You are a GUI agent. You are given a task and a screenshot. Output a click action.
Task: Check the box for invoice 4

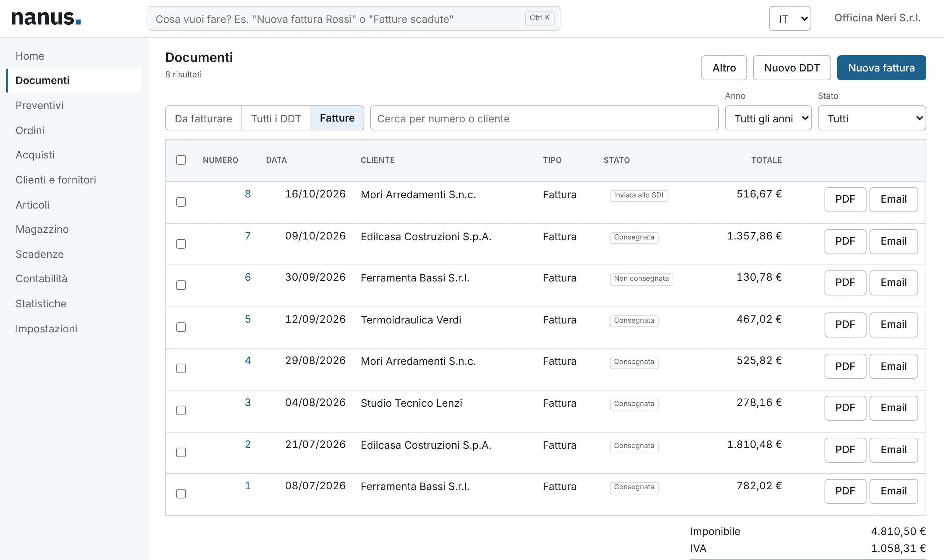click(181, 368)
